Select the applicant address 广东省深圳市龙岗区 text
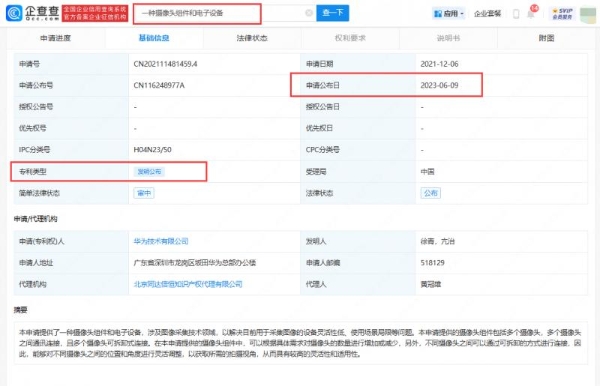 194,263
